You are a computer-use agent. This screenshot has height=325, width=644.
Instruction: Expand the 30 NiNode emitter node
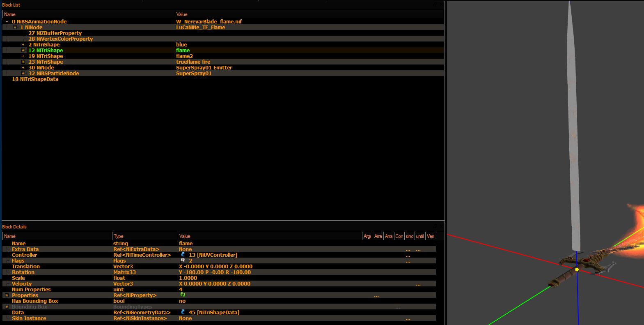pos(23,67)
